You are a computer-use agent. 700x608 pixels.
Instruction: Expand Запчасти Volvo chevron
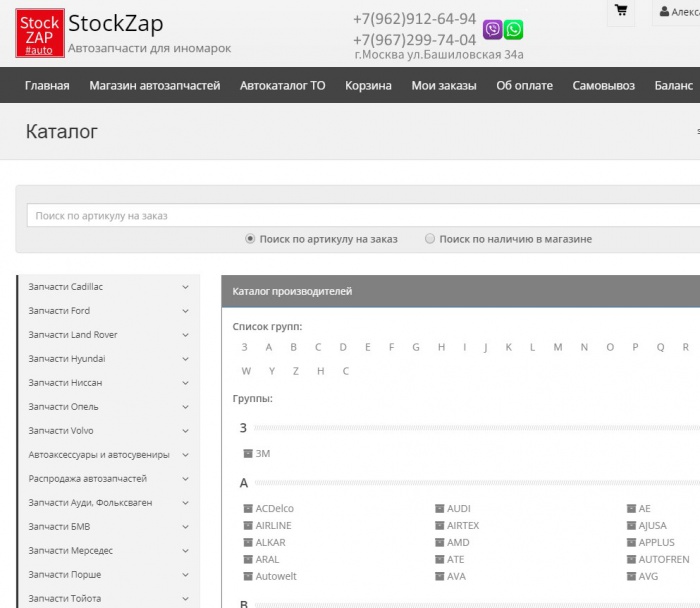(185, 431)
